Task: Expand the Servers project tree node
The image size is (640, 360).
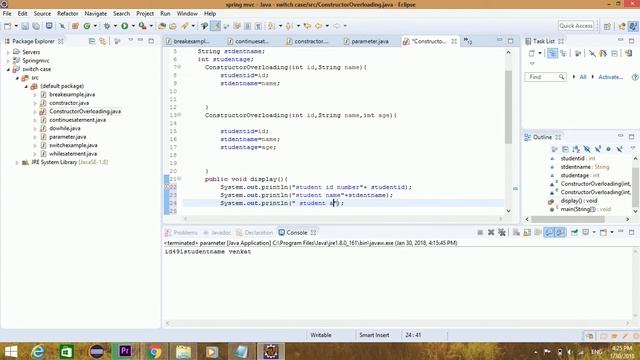Action: (8, 52)
